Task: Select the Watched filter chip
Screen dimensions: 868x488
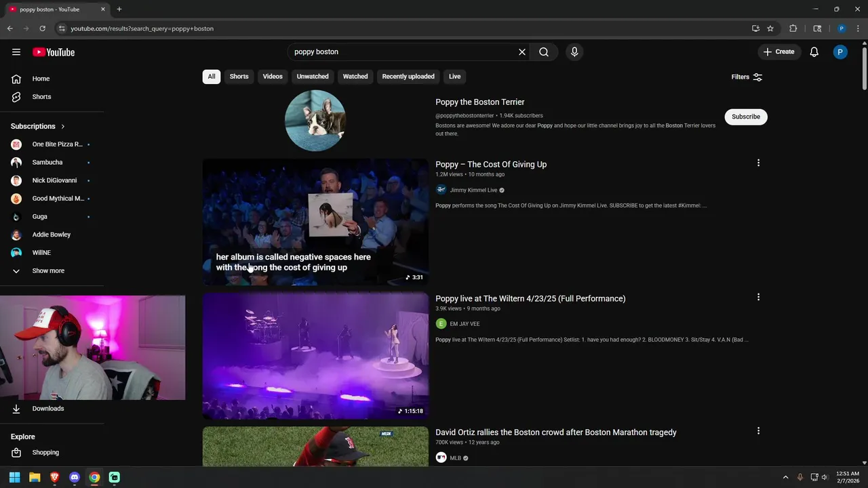Action: (x=355, y=77)
